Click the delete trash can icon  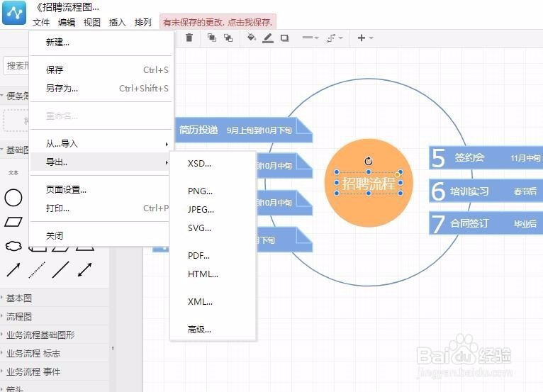click(x=189, y=38)
